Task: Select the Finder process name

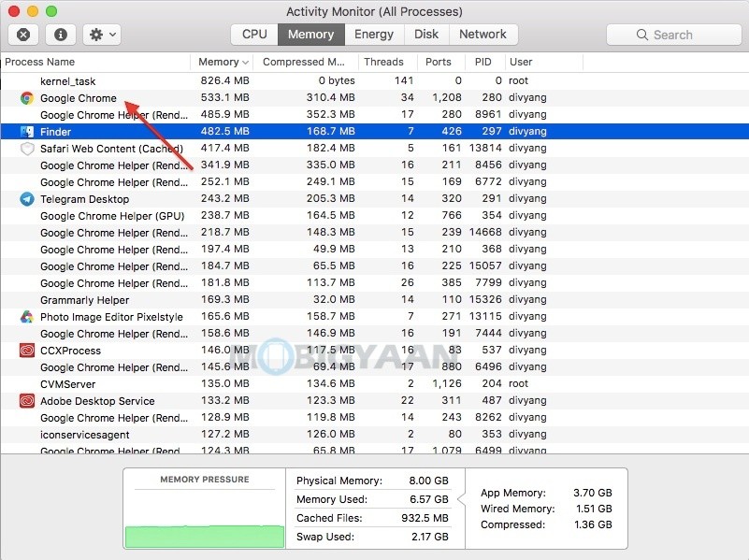Action: (x=55, y=132)
